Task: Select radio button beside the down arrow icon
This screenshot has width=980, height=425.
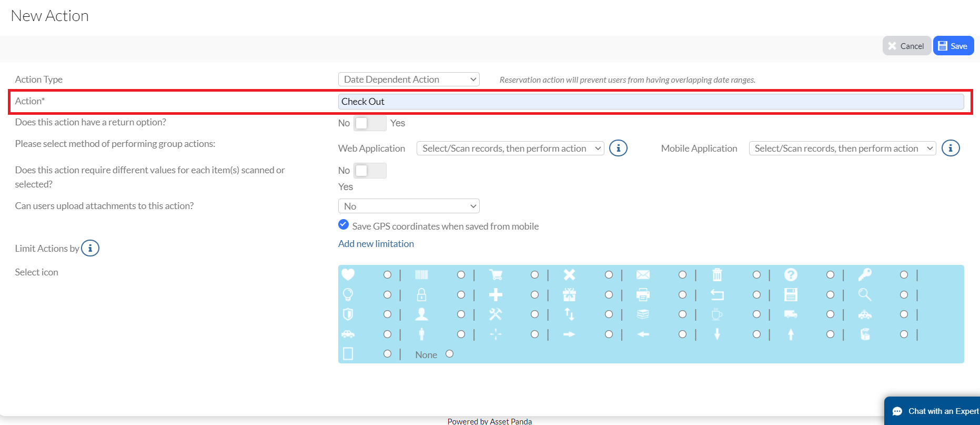Action: (x=756, y=334)
